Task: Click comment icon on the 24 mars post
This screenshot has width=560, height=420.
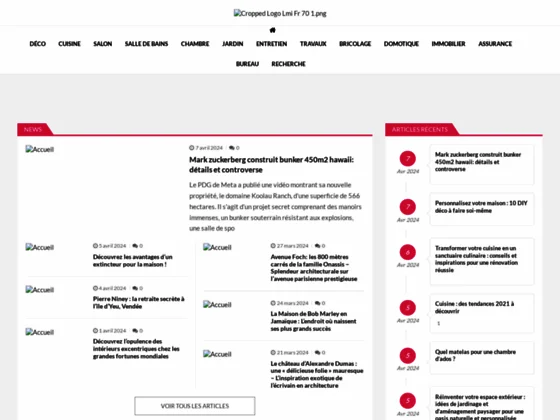Action: (318, 303)
